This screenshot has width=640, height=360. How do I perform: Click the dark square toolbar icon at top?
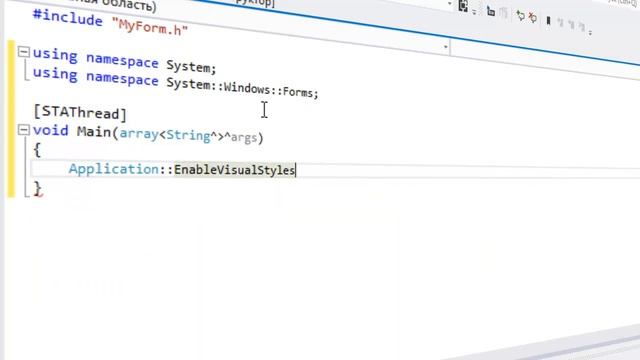(x=463, y=7)
